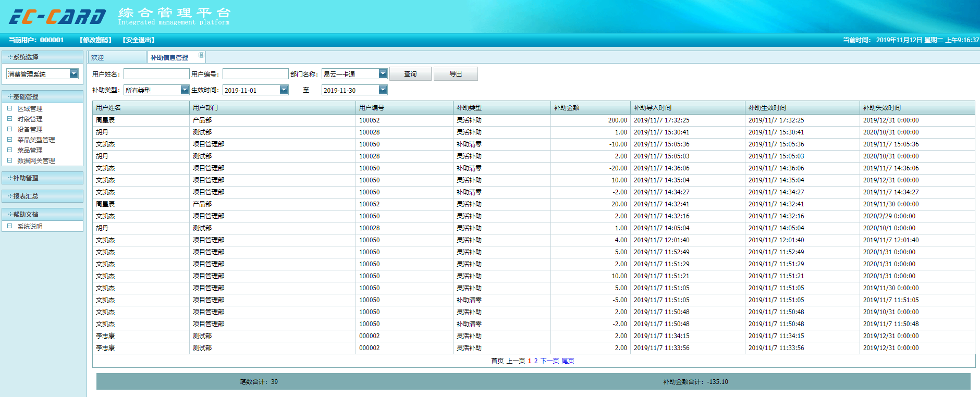
Task: Click 补助金额合计 -135.10 summary
Action: (x=695, y=382)
